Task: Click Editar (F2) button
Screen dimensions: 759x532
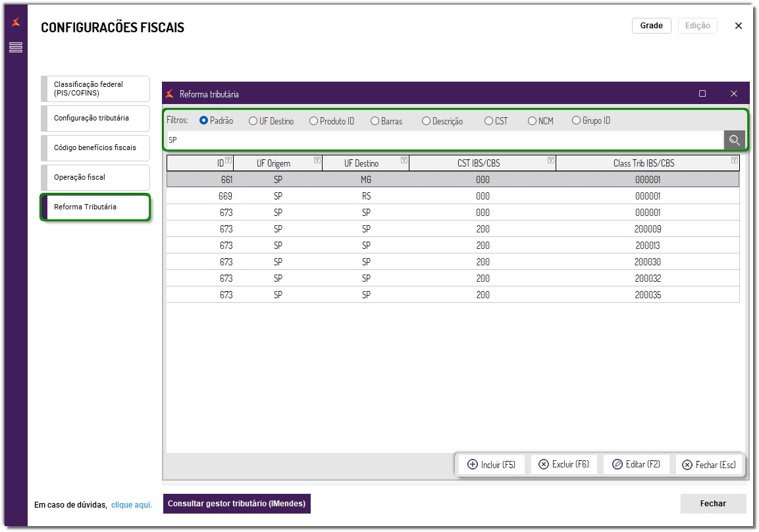Action: point(636,464)
